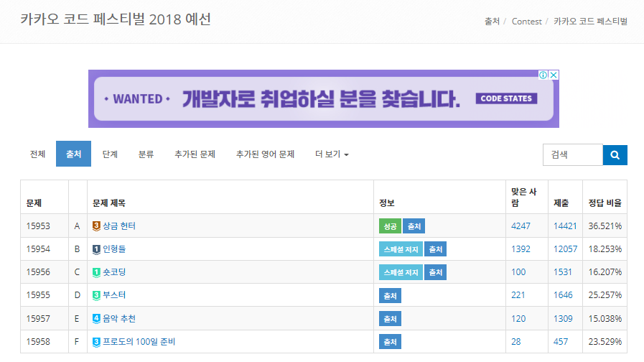Click problem number 15954
Image resolution: width=644 pixels, height=362 pixels.
(38, 249)
